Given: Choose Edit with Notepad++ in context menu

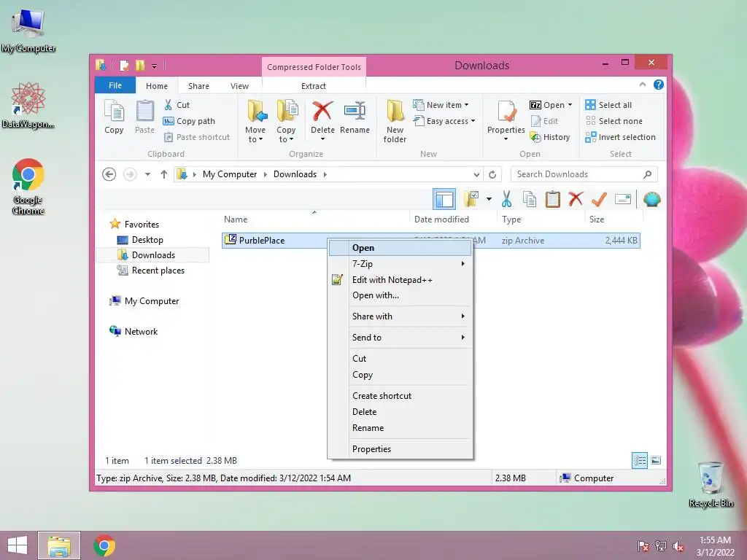Looking at the screenshot, I should 400,280.
